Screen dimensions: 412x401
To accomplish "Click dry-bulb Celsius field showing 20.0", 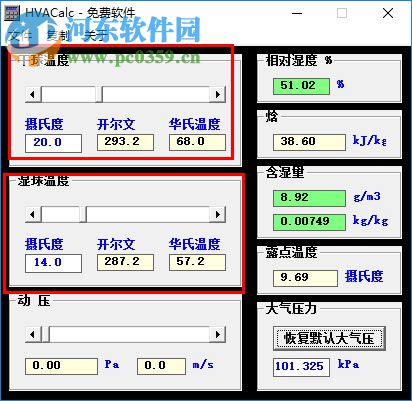I will pyautogui.click(x=53, y=143).
